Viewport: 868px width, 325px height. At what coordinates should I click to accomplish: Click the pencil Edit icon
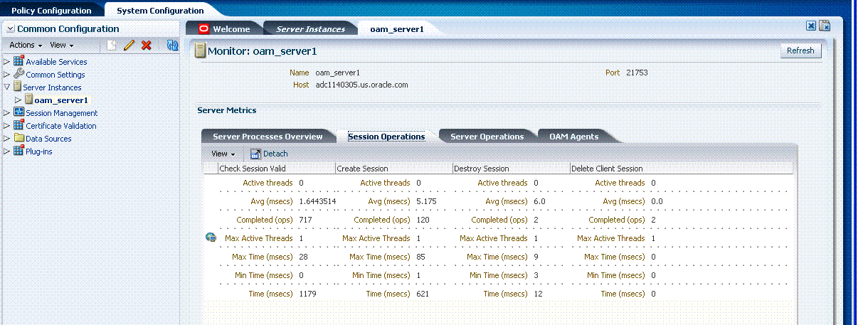(x=129, y=45)
